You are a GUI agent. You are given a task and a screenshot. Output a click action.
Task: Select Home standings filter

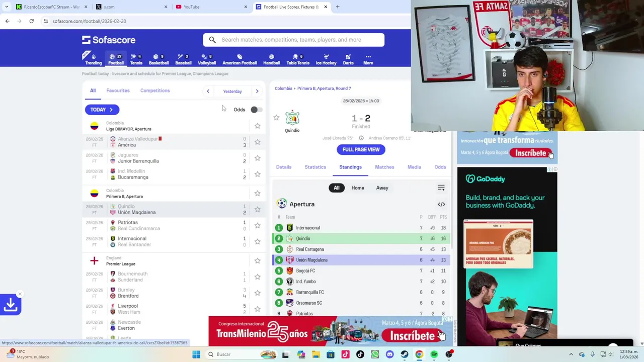358,188
